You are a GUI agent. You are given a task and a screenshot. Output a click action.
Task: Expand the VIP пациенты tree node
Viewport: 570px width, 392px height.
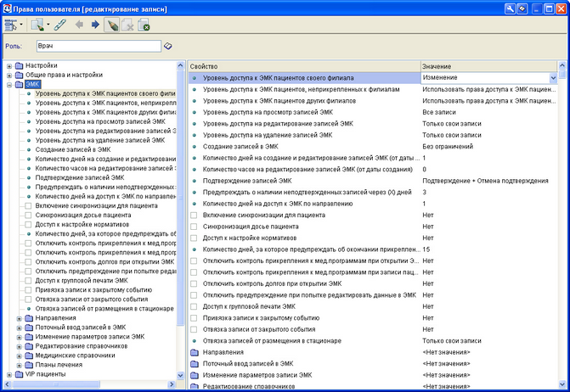click(9, 374)
